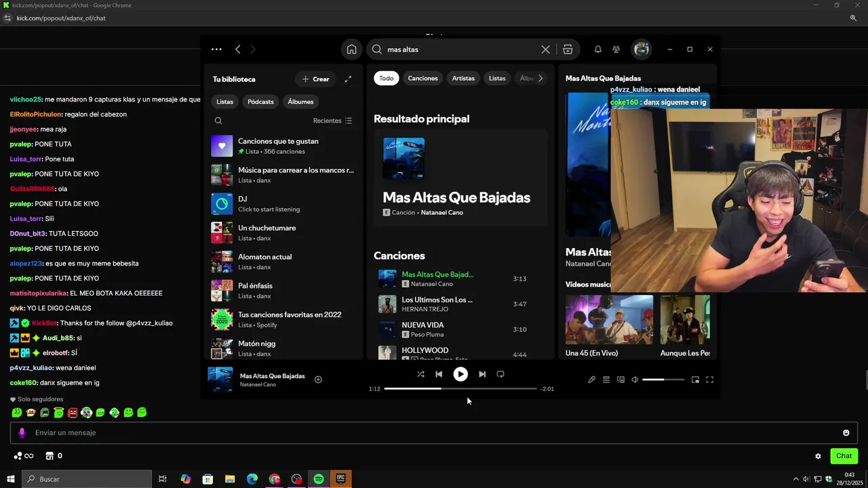
Task: Open Alomaton actual playlist
Action: tap(283, 262)
